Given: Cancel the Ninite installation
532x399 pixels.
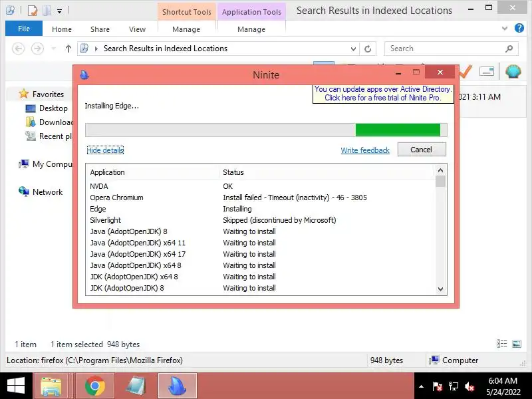Looking at the screenshot, I should (422, 150).
